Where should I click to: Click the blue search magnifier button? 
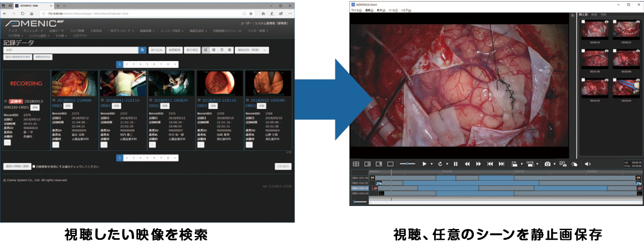(142, 50)
